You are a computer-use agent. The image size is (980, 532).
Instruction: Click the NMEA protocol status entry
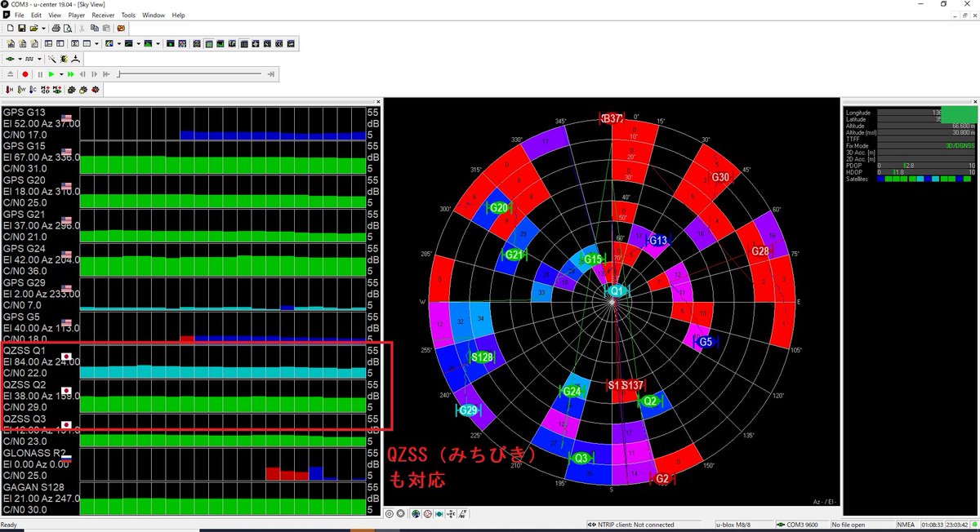click(907, 524)
